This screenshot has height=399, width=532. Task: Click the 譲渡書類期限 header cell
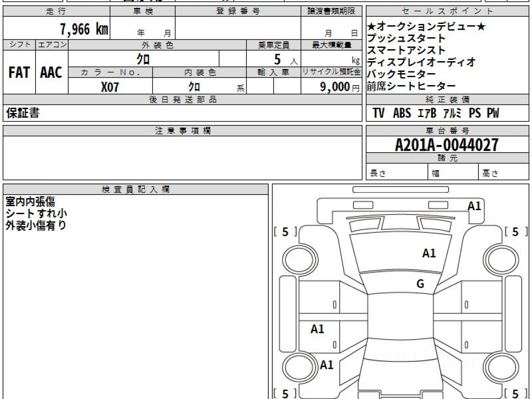coord(331,12)
